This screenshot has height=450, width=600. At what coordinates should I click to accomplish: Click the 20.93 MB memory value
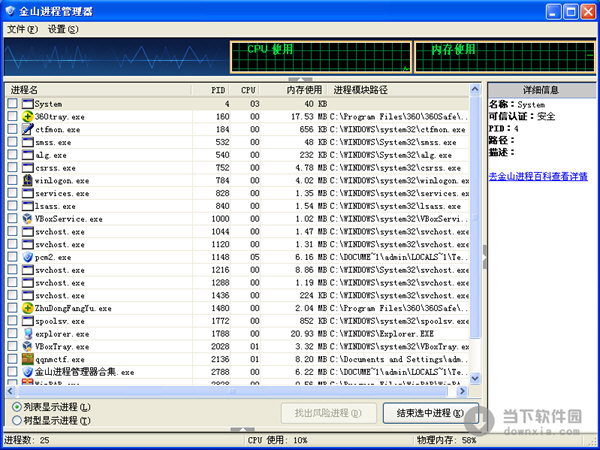(308, 334)
